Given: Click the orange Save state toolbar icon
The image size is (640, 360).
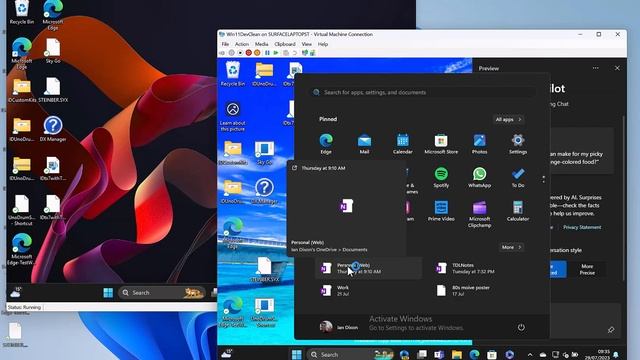Looking at the screenshot, I should click(257, 53).
